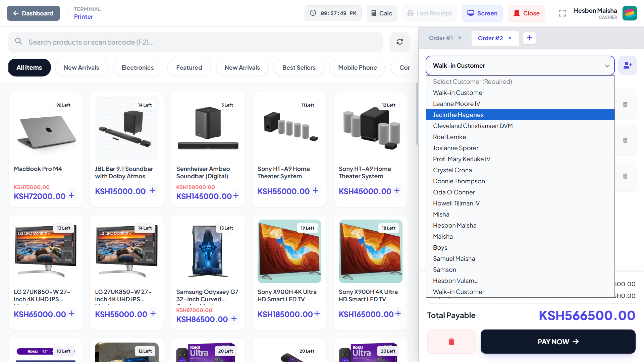
Task: Select Oda O'Conner in customer list
Action: (520, 192)
